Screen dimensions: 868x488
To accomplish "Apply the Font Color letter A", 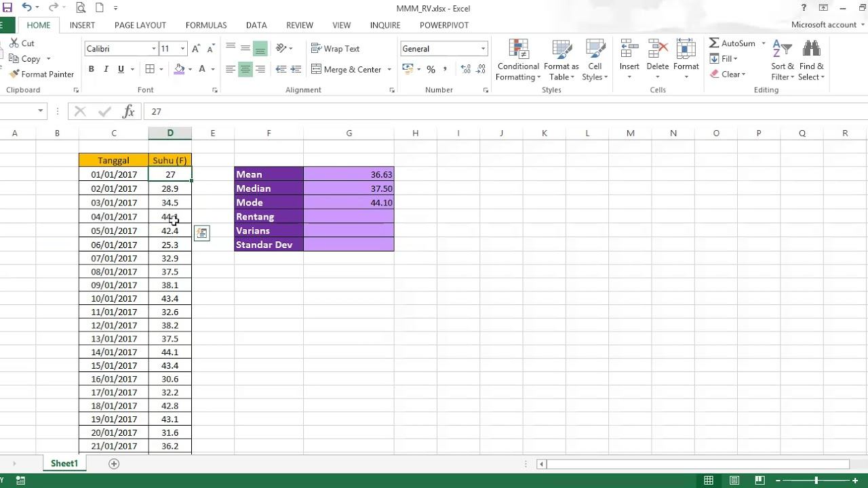I will (x=202, y=69).
